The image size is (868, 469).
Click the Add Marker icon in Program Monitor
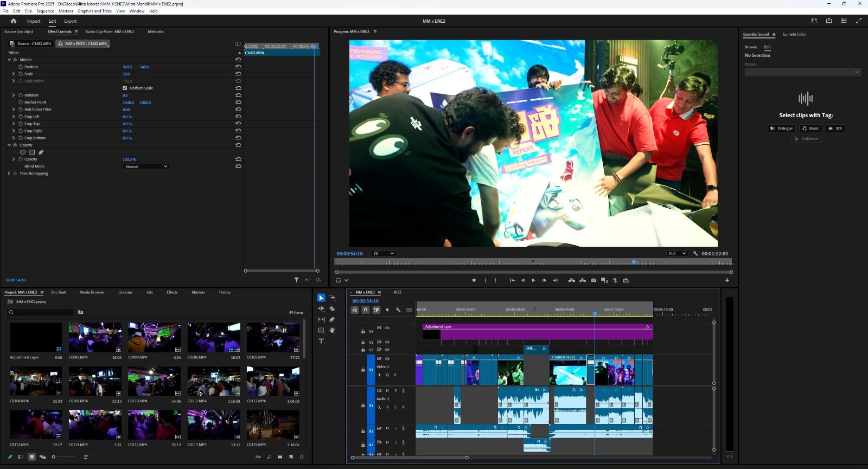[474, 280]
